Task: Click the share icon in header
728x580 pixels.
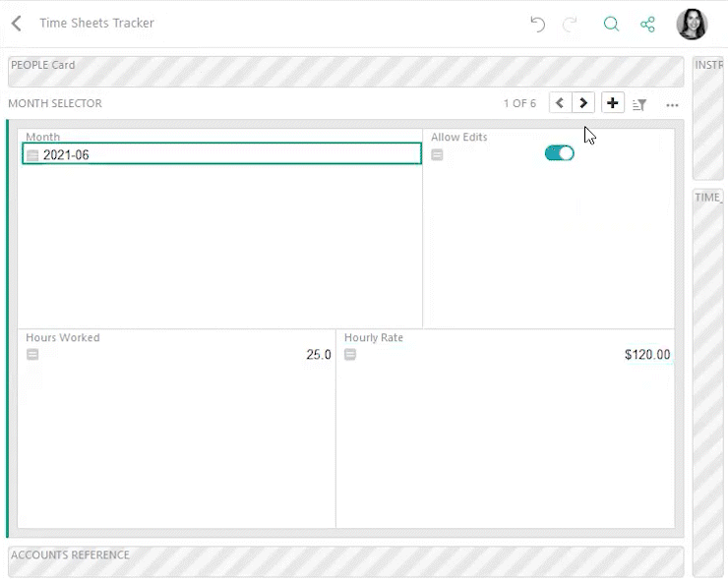Action: [x=647, y=24]
